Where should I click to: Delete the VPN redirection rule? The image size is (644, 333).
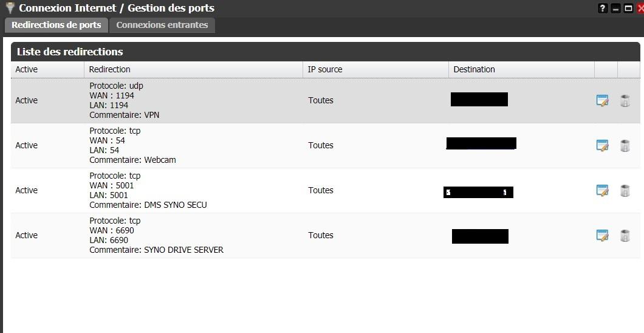(625, 101)
